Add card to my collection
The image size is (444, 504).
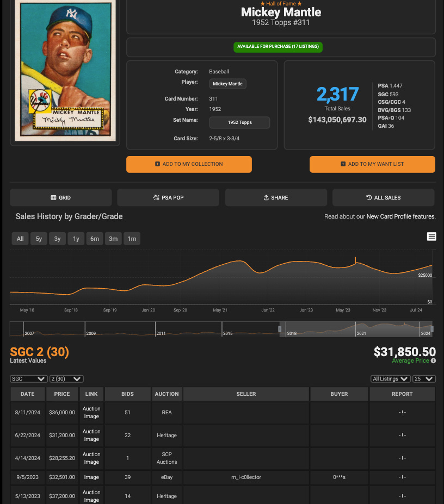[189, 164]
